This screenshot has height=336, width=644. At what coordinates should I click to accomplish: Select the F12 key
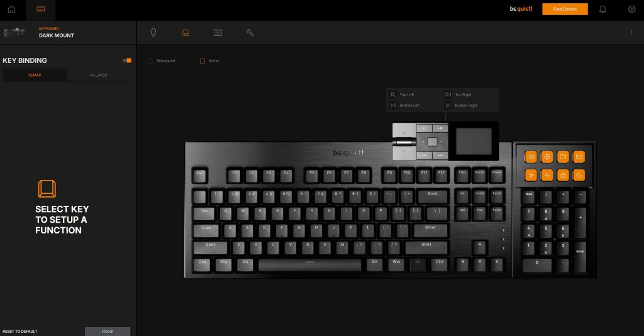click(441, 176)
